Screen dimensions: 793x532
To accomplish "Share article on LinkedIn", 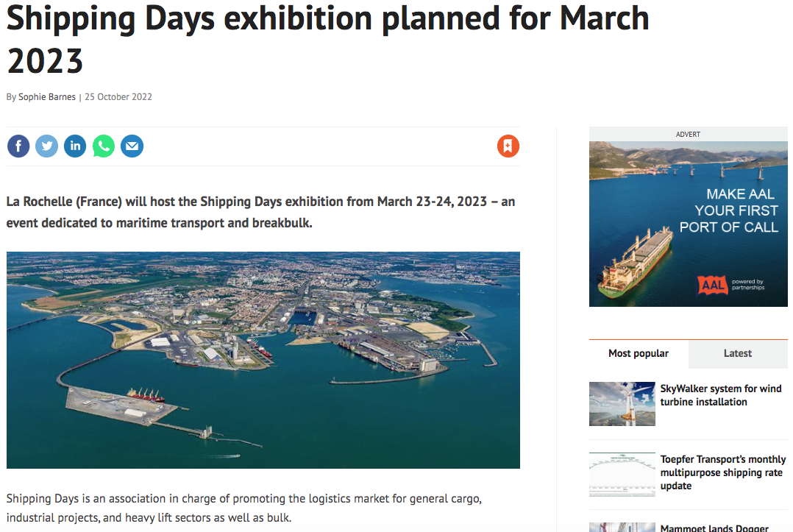I will [75, 146].
